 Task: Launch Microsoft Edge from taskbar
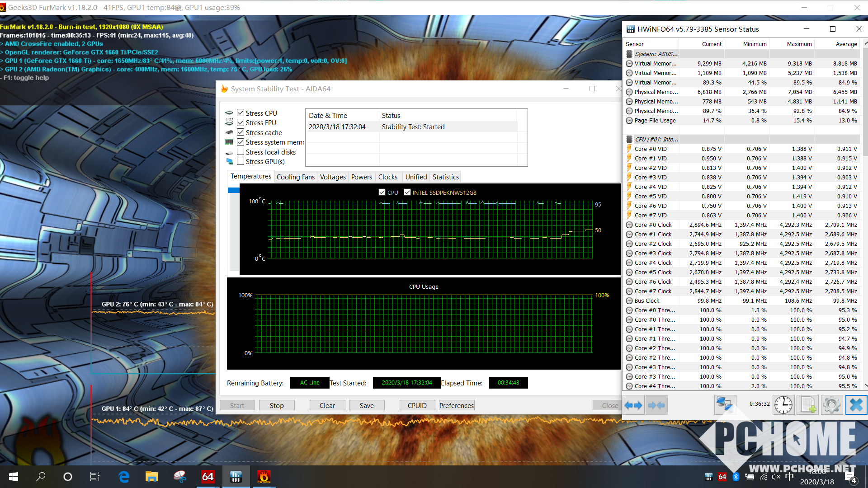coord(124,477)
